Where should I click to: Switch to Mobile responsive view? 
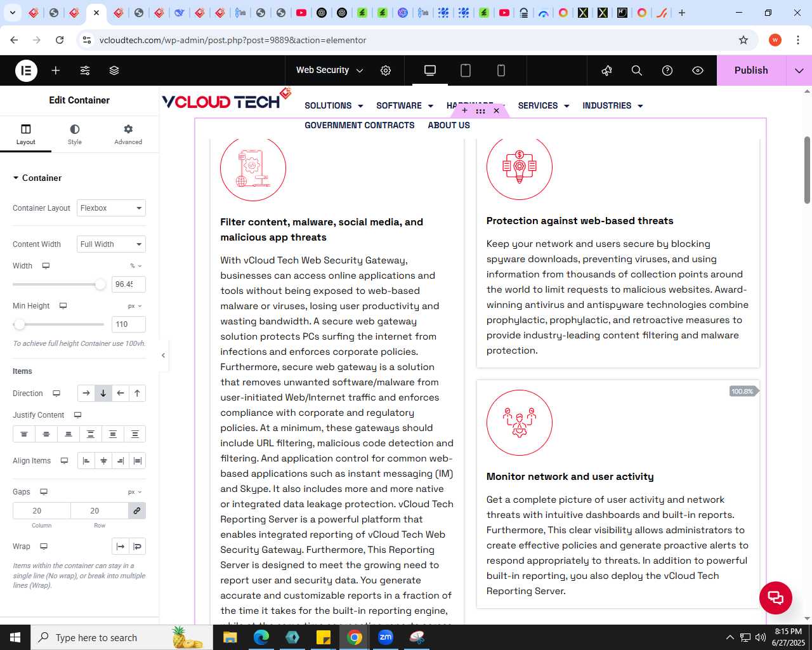501,70
